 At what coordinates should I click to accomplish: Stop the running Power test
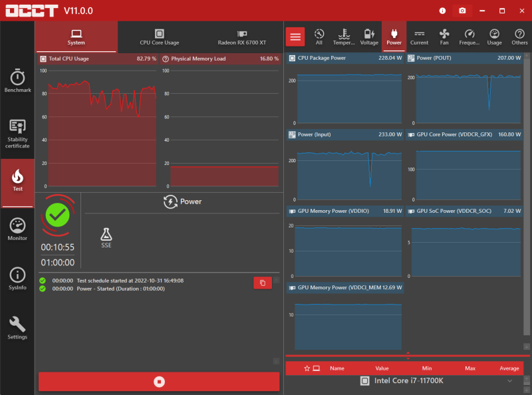pos(159,382)
